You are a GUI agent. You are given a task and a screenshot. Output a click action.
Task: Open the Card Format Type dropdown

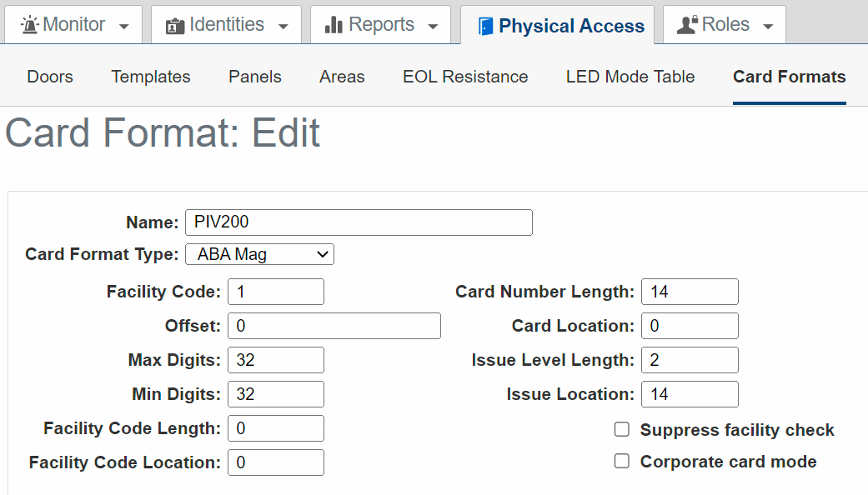click(x=259, y=254)
